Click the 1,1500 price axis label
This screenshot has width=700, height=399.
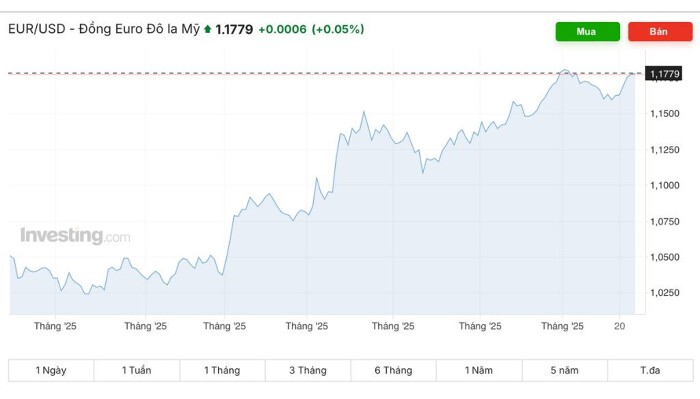pyautogui.click(x=665, y=114)
